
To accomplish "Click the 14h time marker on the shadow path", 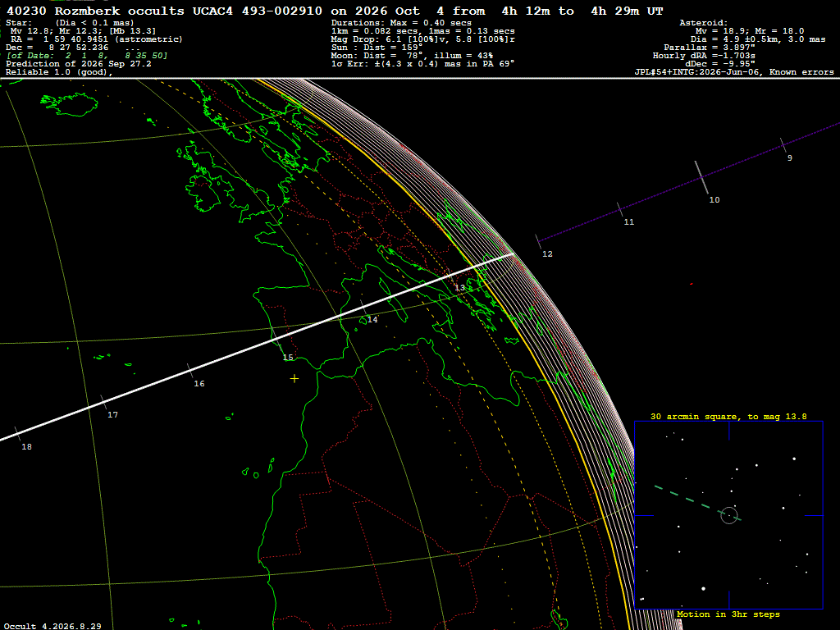I will point(364,308).
